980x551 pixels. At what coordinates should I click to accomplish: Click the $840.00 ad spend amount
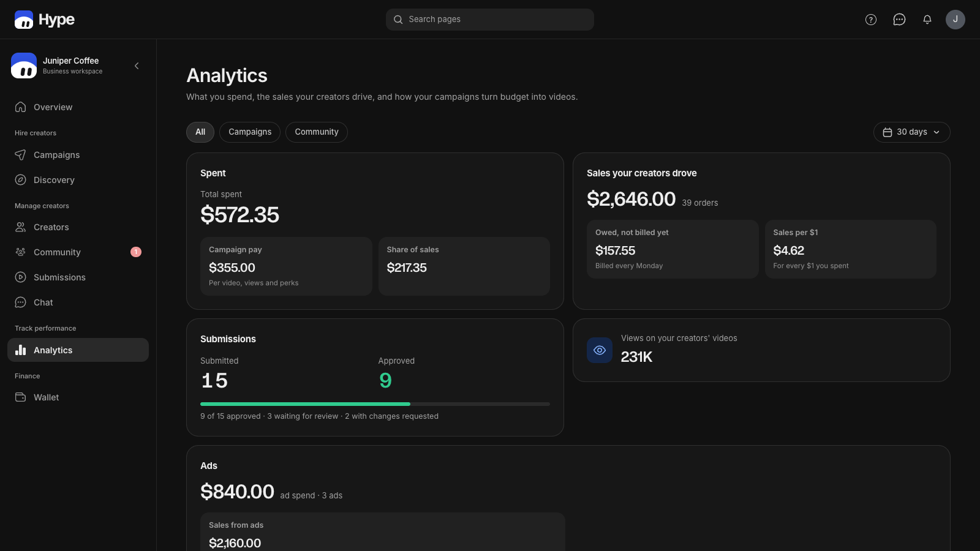click(237, 492)
